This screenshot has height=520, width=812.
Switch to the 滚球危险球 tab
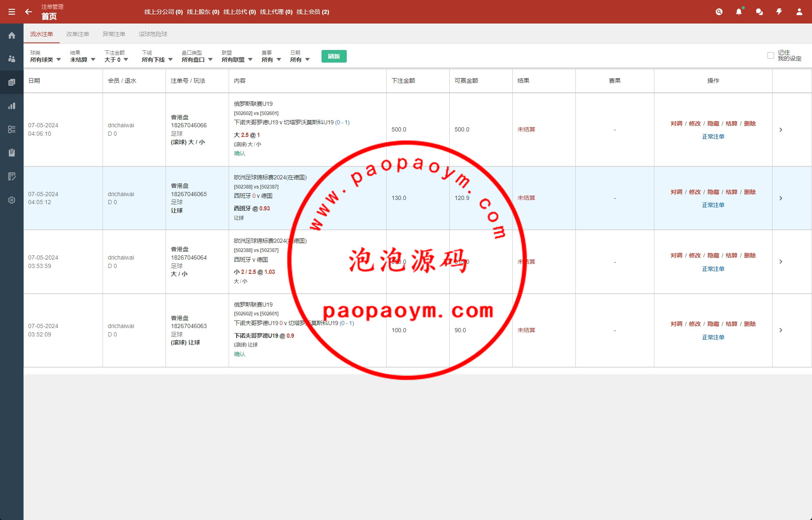(x=153, y=34)
